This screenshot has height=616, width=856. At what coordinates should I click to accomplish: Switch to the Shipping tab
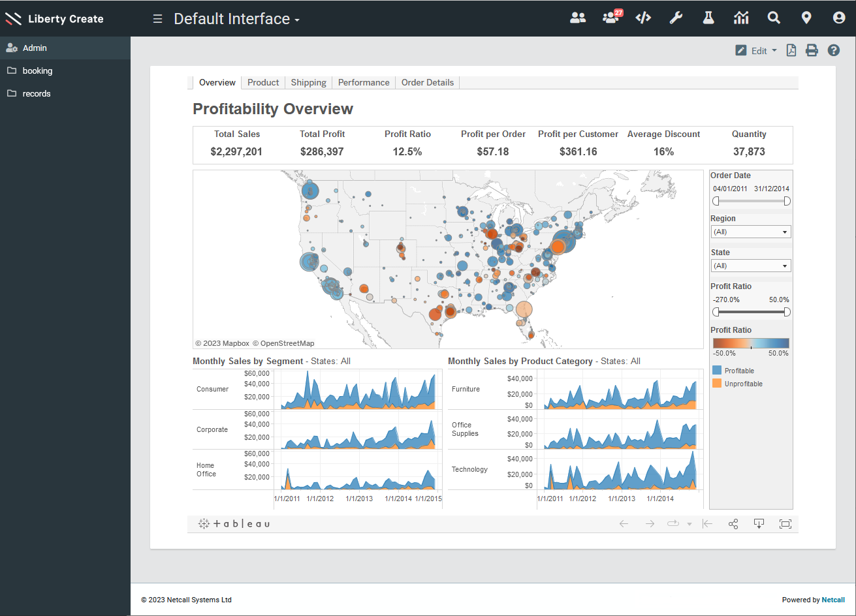coord(308,82)
